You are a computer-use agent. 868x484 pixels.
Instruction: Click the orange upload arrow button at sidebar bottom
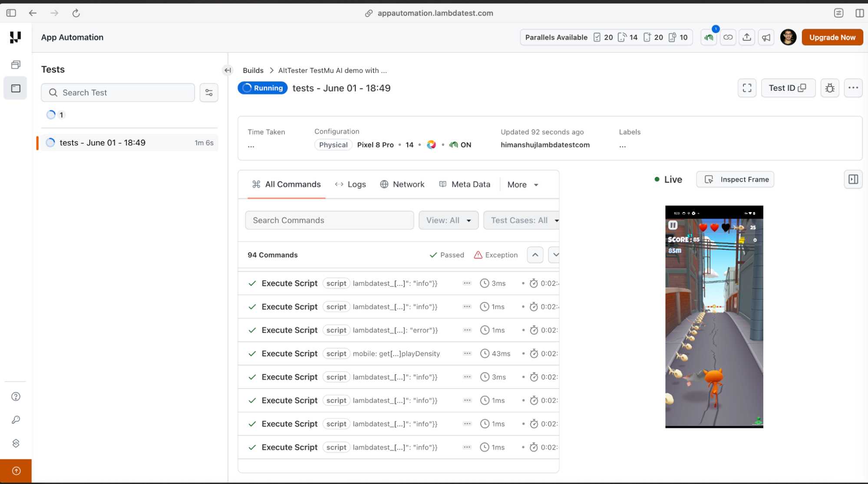16,471
